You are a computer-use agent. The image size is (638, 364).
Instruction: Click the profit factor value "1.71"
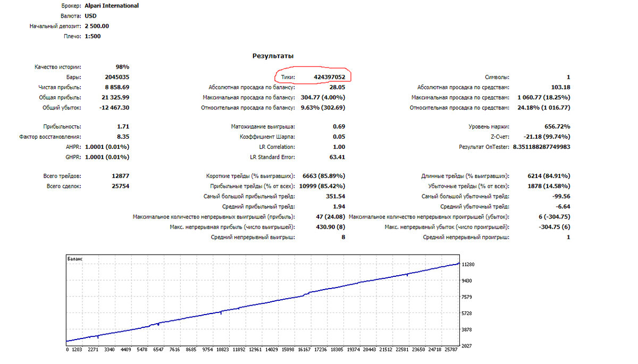tap(123, 126)
